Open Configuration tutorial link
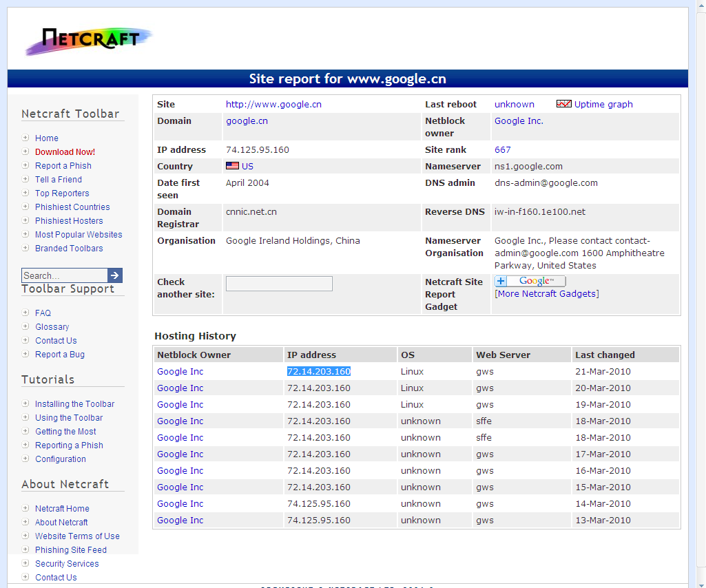Image resolution: width=706 pixels, height=588 pixels. click(61, 459)
